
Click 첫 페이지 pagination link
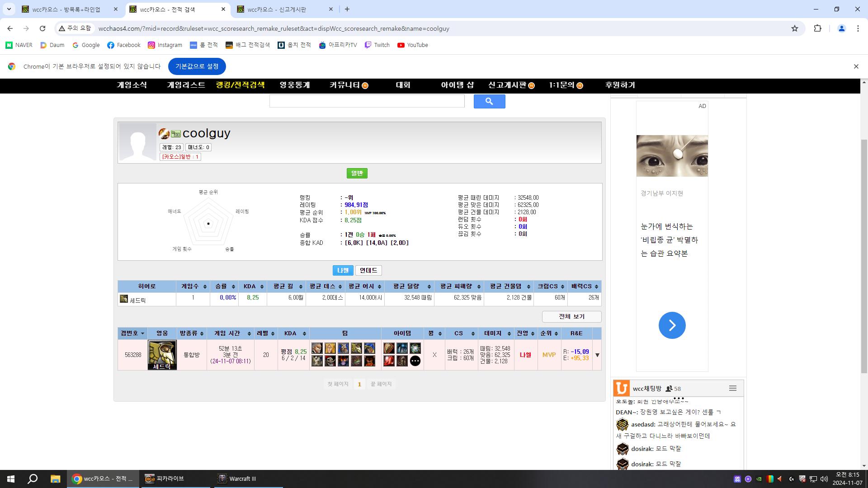[338, 384]
